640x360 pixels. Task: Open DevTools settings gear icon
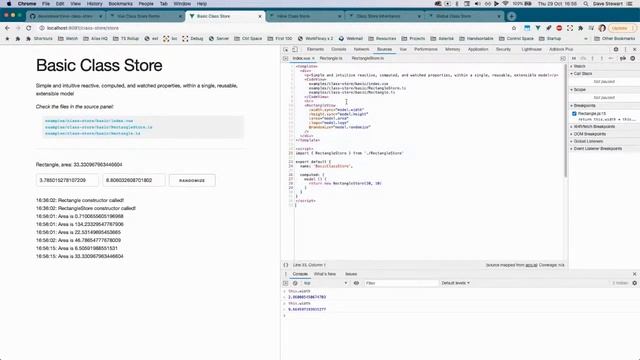(x=616, y=49)
